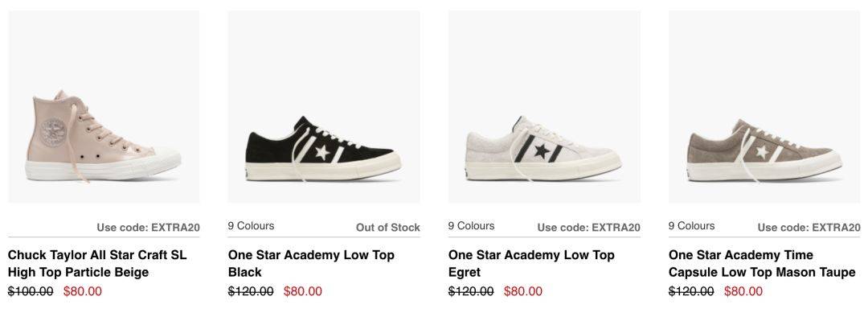Click $80.00 sale price of Mason Taupe
This screenshot has width=868, height=309.
tap(743, 291)
